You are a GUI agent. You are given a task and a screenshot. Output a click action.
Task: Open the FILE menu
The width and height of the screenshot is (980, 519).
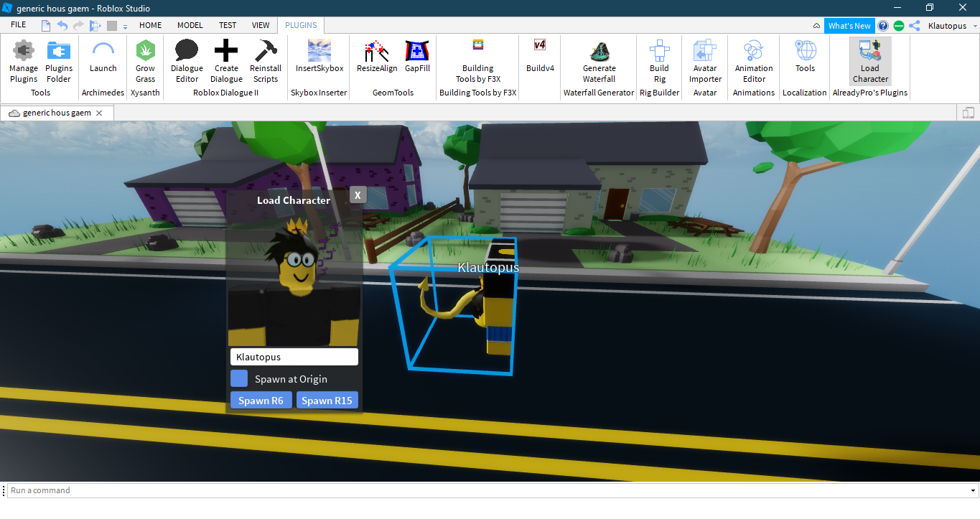19,25
